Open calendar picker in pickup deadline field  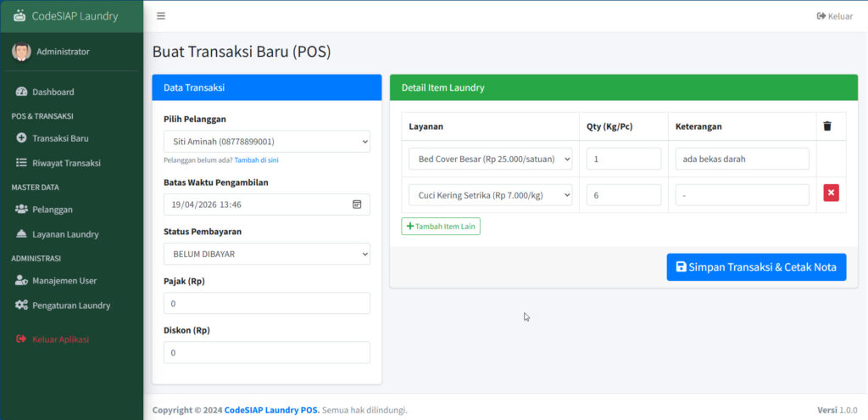tap(357, 204)
